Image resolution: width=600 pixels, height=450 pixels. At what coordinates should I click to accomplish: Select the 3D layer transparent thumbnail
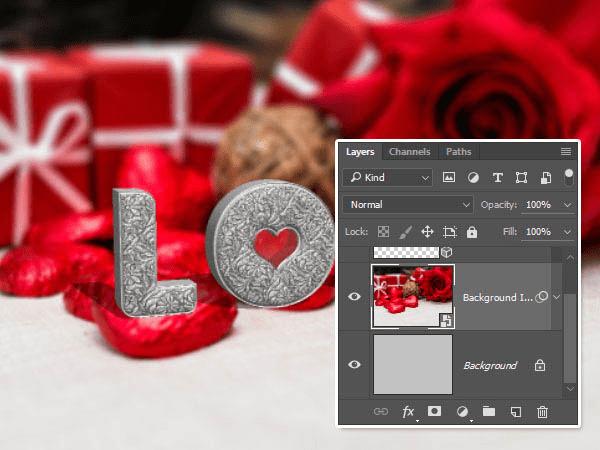point(406,252)
